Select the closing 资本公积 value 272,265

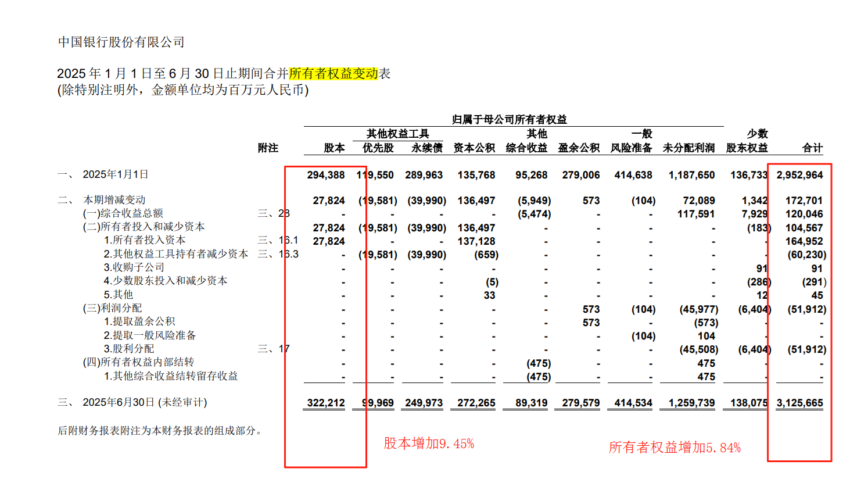point(476,403)
